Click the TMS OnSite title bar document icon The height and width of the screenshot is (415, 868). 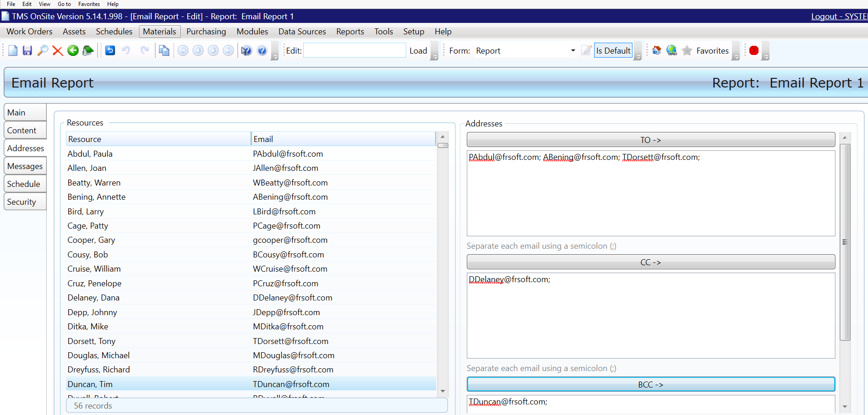pyautogui.click(x=5, y=16)
